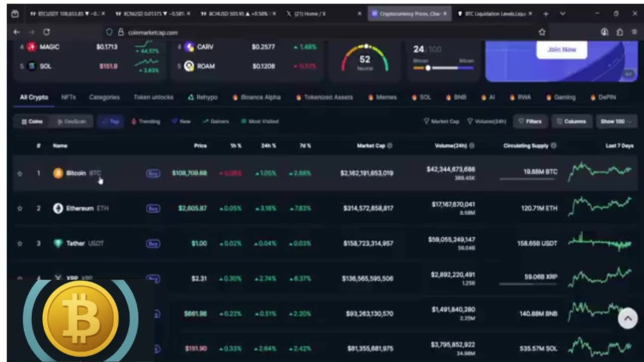The width and height of the screenshot is (644, 362).
Task: Select the All Crypto tab
Action: tap(34, 98)
